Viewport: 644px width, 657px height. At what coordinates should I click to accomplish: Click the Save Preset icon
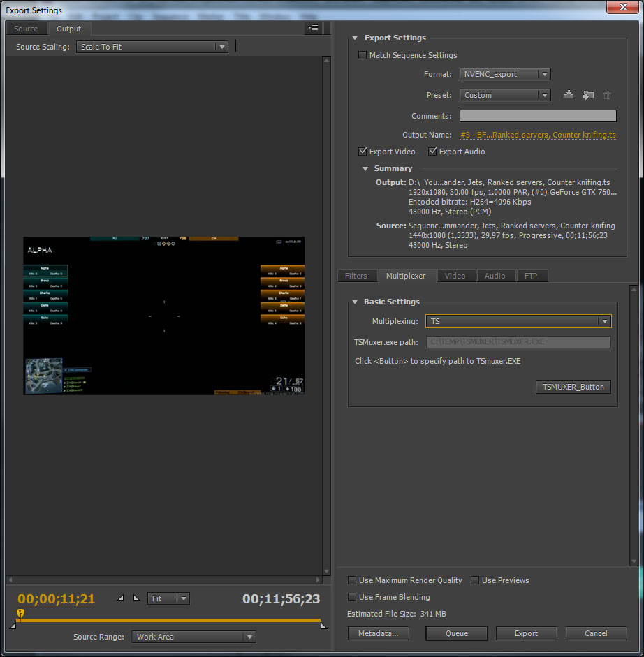(x=569, y=95)
